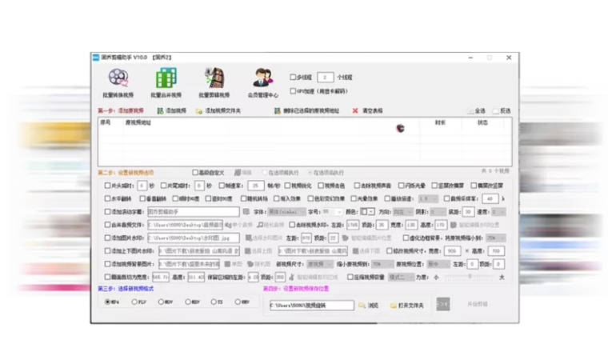This screenshot has height=364, width=608.
Task: Click the red X 清空表格 icon
Action: point(354,111)
